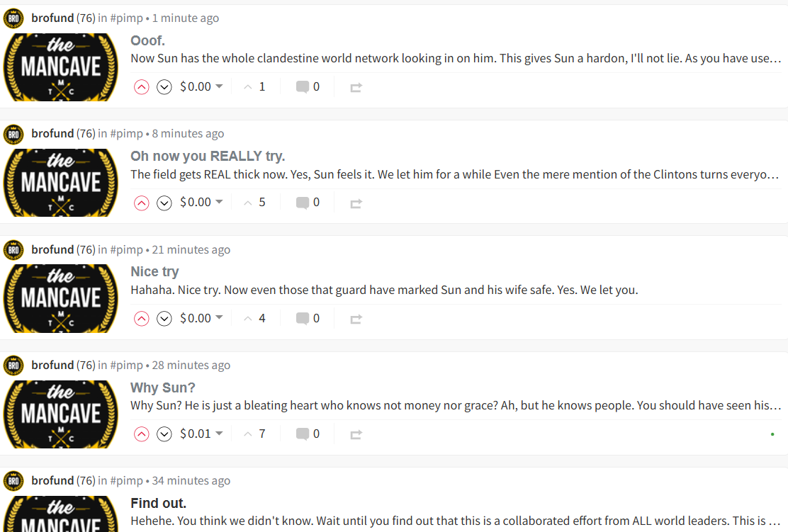Toggle upvote on "Why Sun?" post
Viewport: 788px width, 532px height.
pos(142,434)
